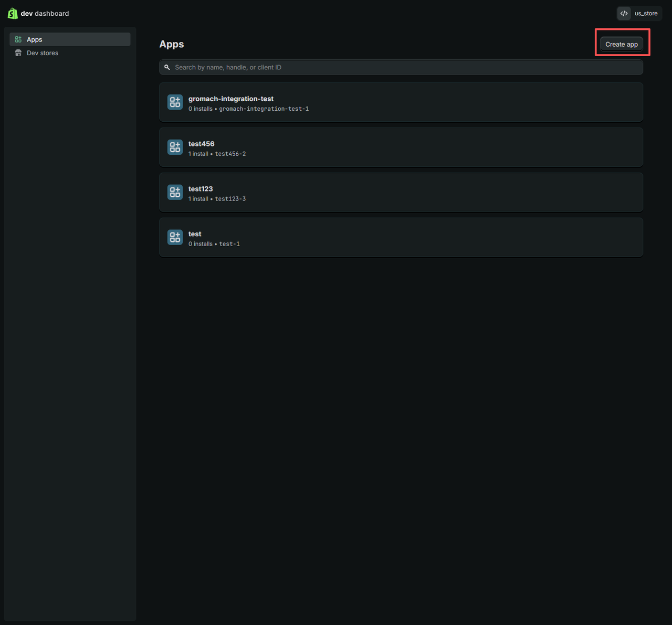Click the icon for the test app
Image resolution: width=672 pixels, height=625 pixels.
click(x=175, y=238)
